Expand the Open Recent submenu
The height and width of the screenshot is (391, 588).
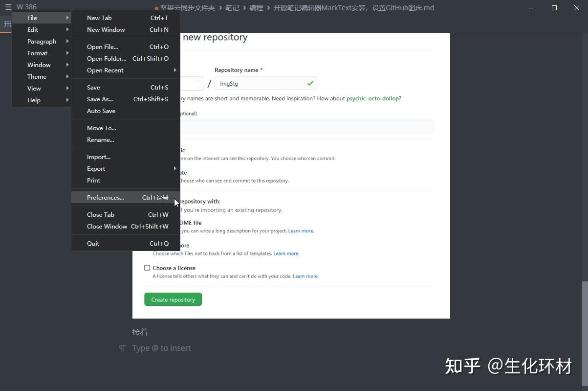coord(106,70)
